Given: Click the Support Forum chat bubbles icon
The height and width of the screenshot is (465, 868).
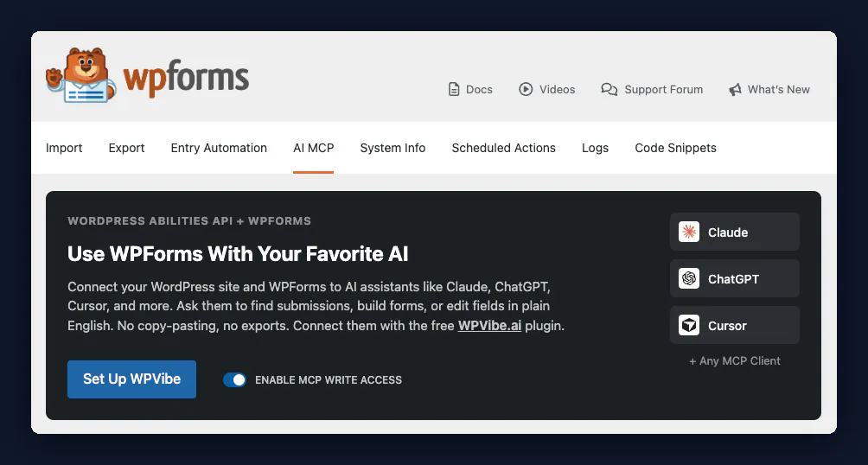Looking at the screenshot, I should (x=610, y=89).
